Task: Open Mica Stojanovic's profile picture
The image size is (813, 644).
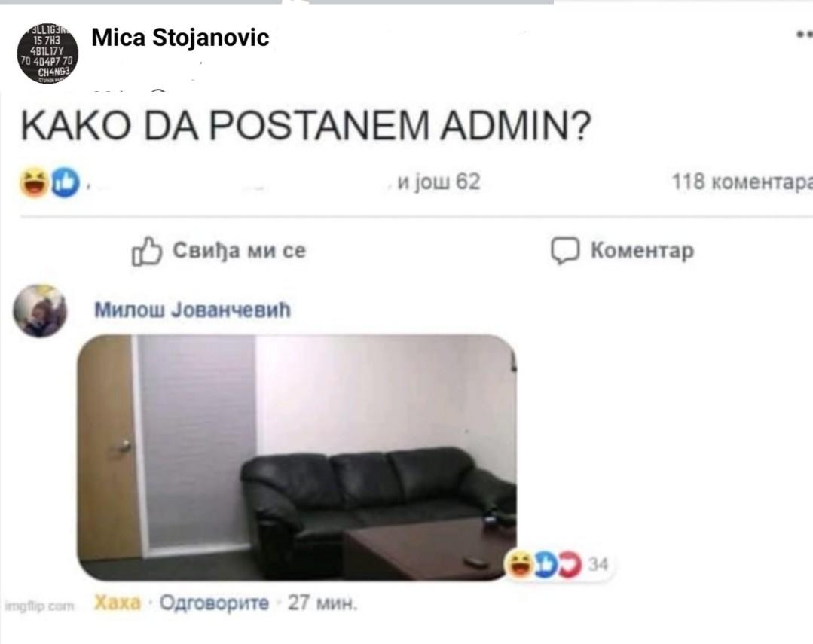Action: [x=47, y=53]
